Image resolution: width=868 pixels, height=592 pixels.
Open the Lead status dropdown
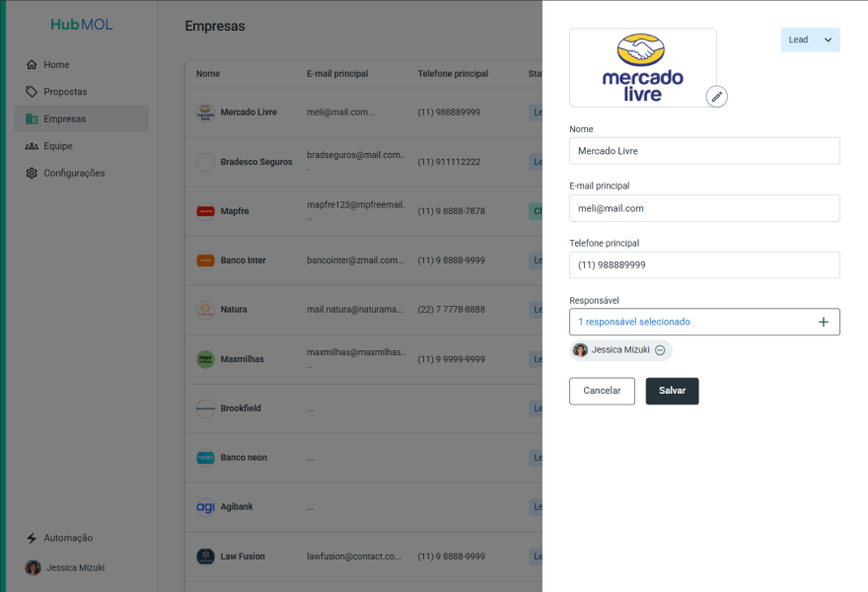click(x=810, y=39)
